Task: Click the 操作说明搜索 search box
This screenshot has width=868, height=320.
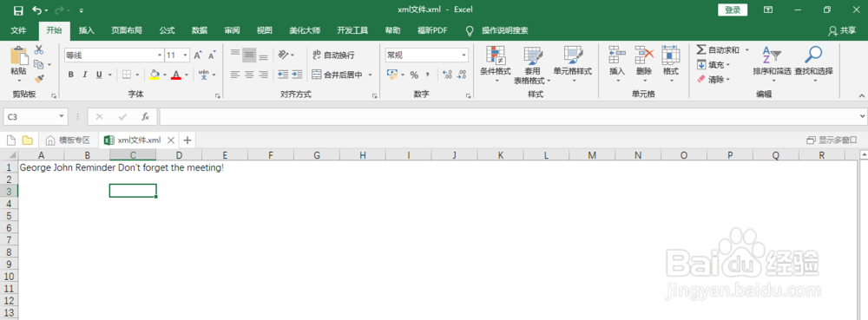Action: coord(504,30)
